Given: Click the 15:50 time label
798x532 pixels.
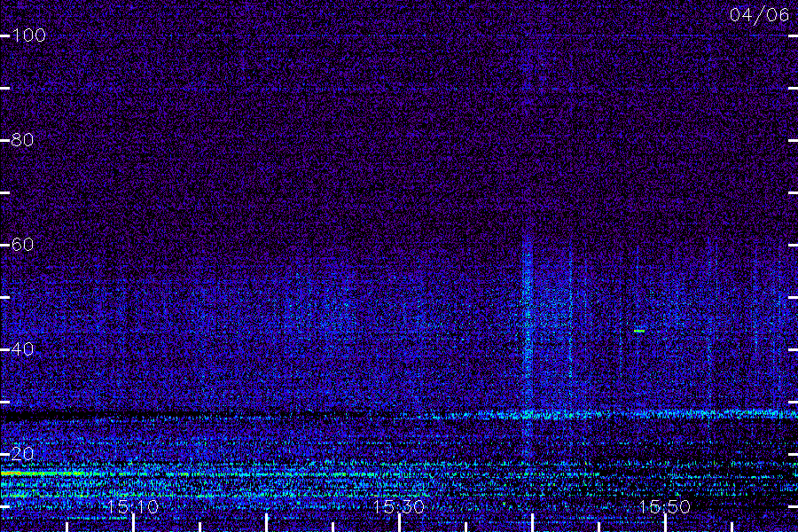Looking at the screenshot, I should click(x=664, y=506).
